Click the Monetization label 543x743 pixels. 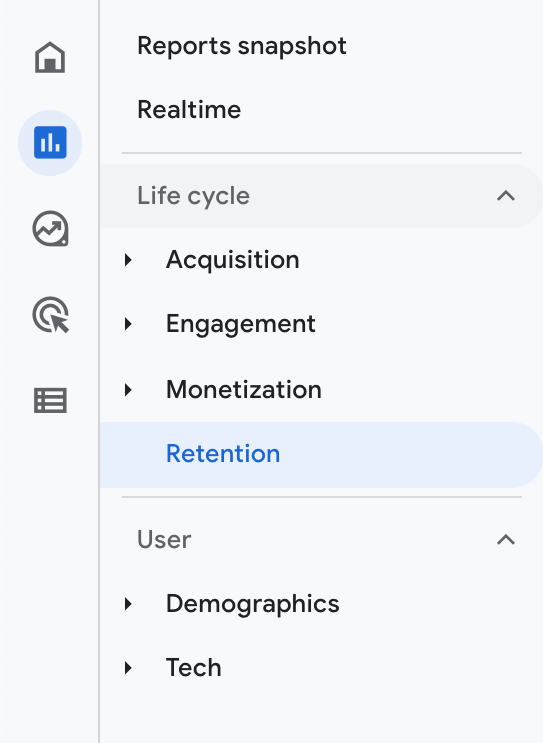pyautogui.click(x=244, y=390)
